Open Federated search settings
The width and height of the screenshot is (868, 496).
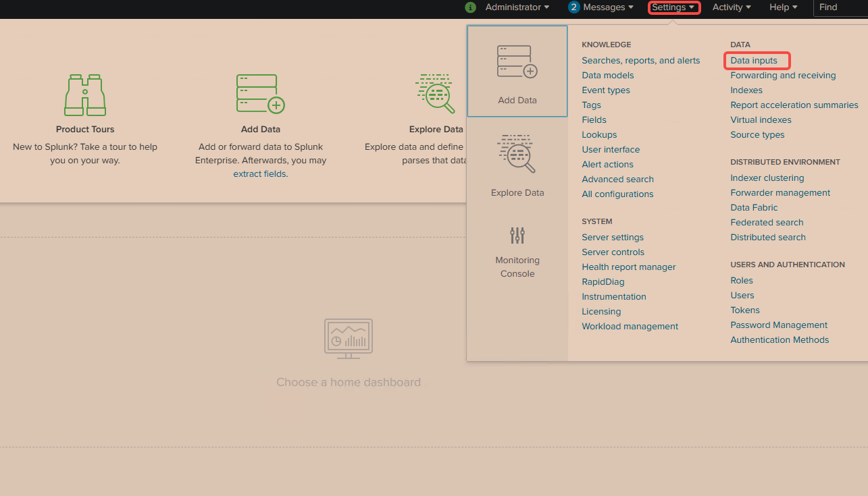click(767, 223)
